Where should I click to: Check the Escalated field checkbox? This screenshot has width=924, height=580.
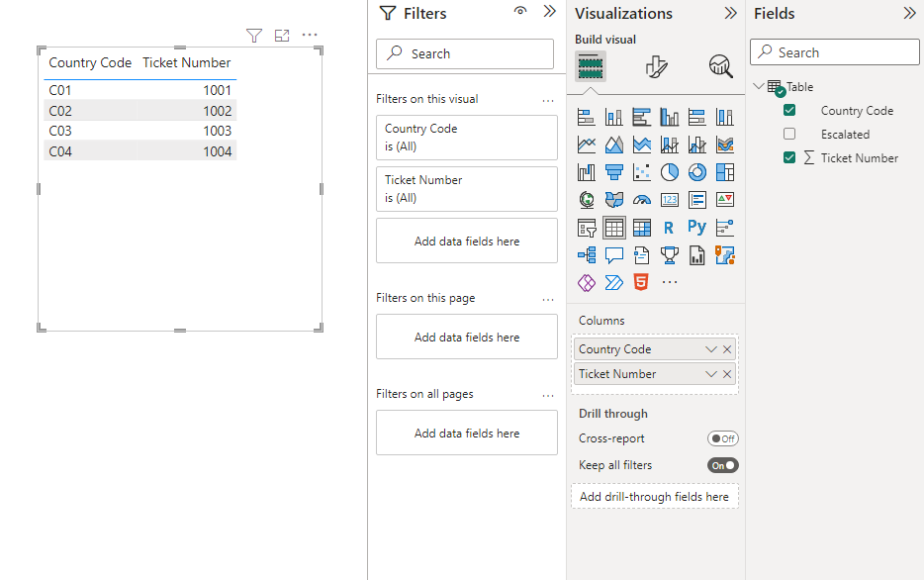[789, 134]
